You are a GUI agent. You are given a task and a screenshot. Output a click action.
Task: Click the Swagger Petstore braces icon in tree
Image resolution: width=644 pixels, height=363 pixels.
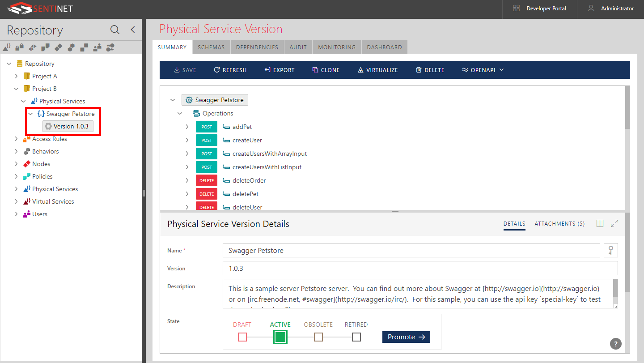pos(41,114)
